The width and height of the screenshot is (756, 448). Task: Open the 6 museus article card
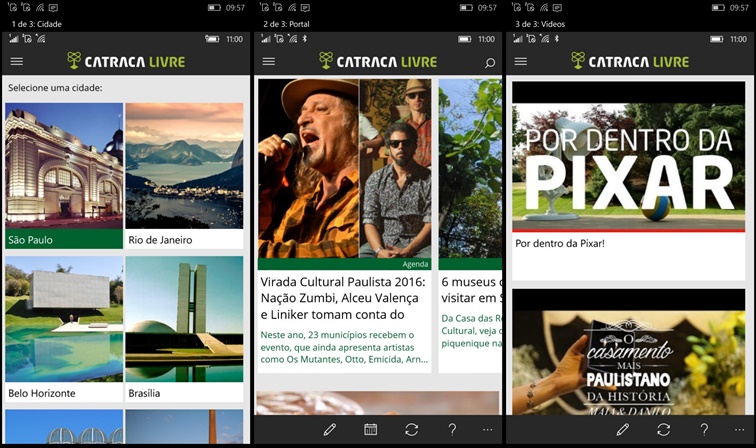(x=470, y=226)
